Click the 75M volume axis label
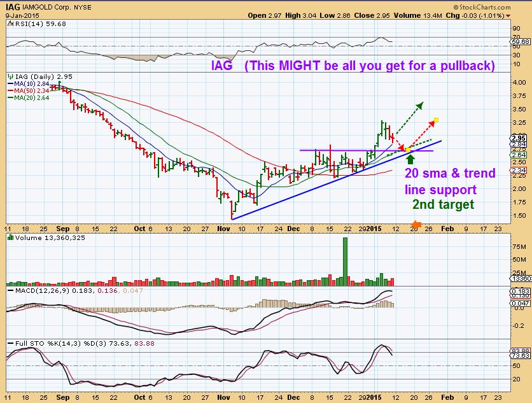The width and height of the screenshot is (532, 403). (519, 247)
